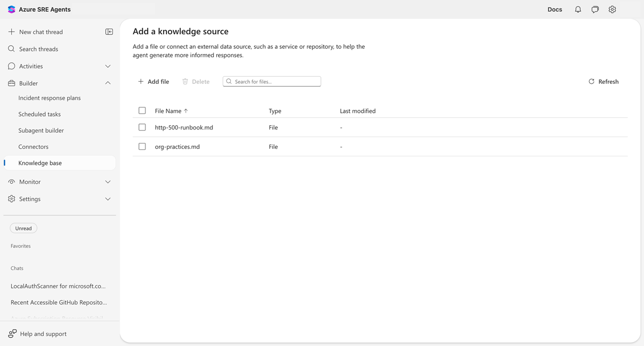Open the settings gear in the top bar
The height and width of the screenshot is (346, 644).
click(612, 9)
